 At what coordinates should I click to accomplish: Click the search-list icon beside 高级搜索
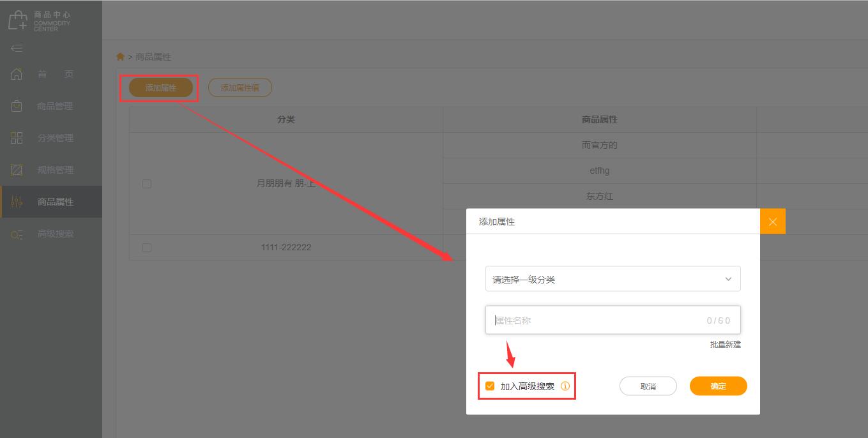(x=17, y=234)
